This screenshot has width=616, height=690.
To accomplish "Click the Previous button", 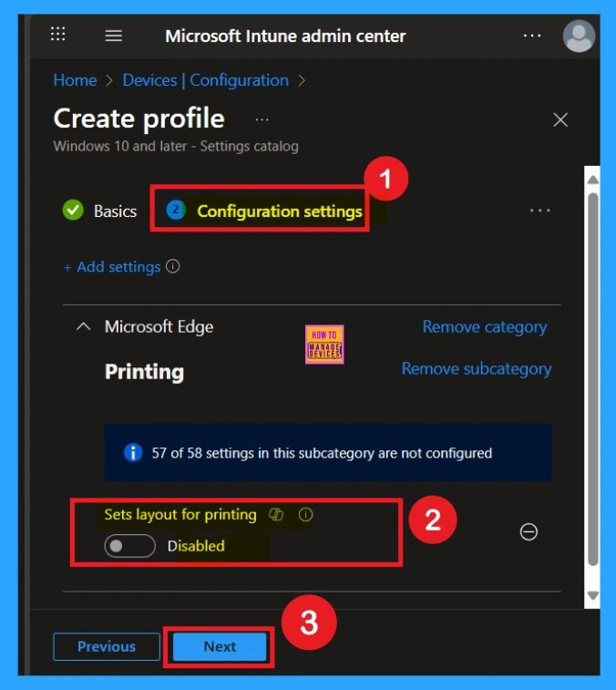I will click(x=107, y=646).
